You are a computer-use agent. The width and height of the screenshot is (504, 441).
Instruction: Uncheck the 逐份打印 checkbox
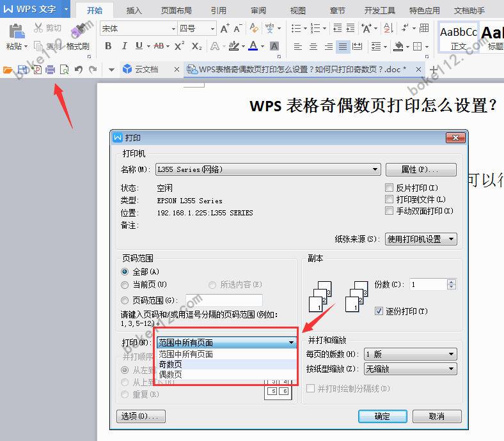click(x=379, y=311)
